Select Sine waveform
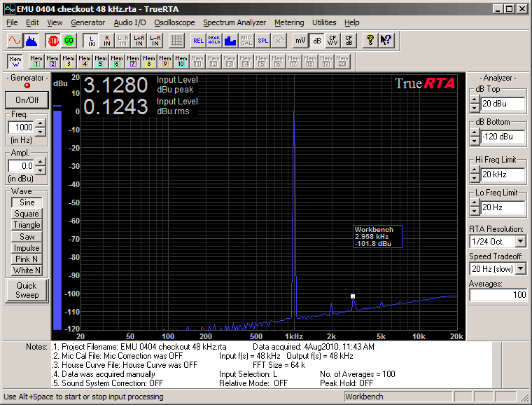The image size is (532, 405). tap(27, 202)
